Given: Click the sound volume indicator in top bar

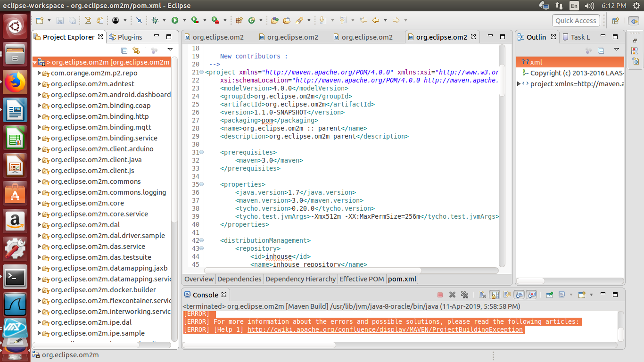Looking at the screenshot, I should [x=589, y=6].
